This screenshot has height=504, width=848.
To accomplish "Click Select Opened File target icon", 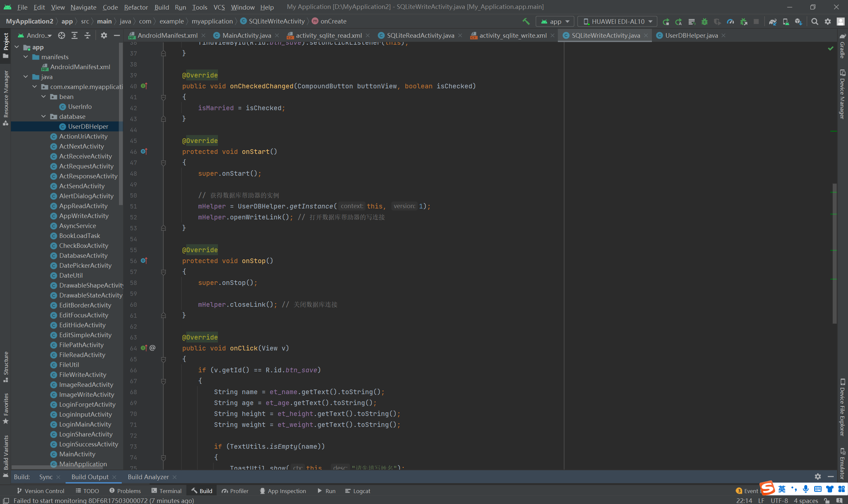I will 62,35.
